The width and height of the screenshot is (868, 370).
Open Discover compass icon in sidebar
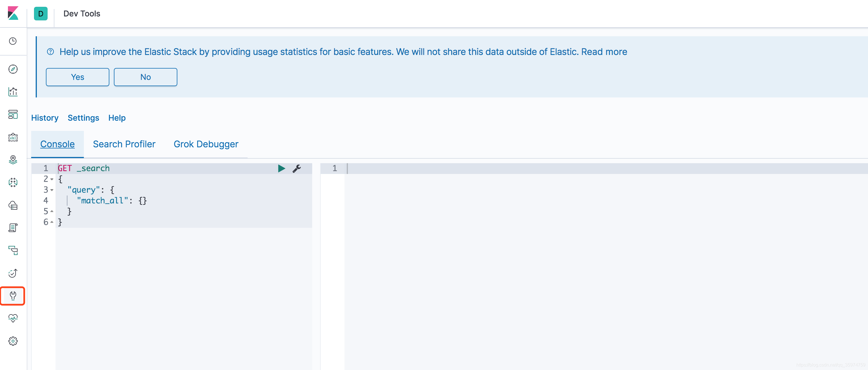(x=13, y=69)
